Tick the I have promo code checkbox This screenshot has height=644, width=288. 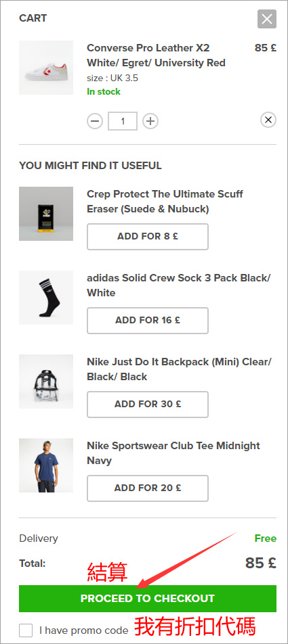26,630
